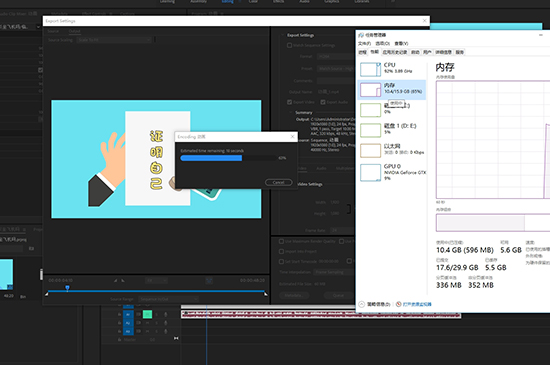Open the Source Scaling Scale To Fit dropdown
The image size is (550, 365).
(114, 40)
